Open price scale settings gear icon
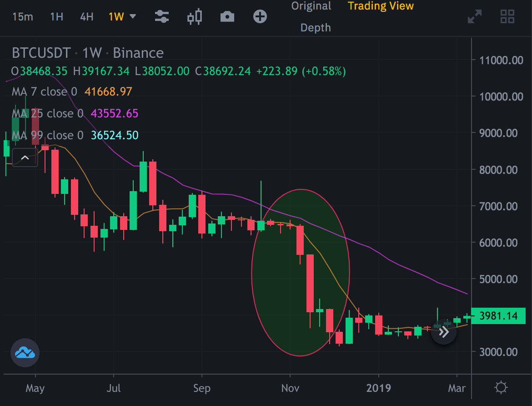The width and height of the screenshot is (532, 406). pos(501,388)
